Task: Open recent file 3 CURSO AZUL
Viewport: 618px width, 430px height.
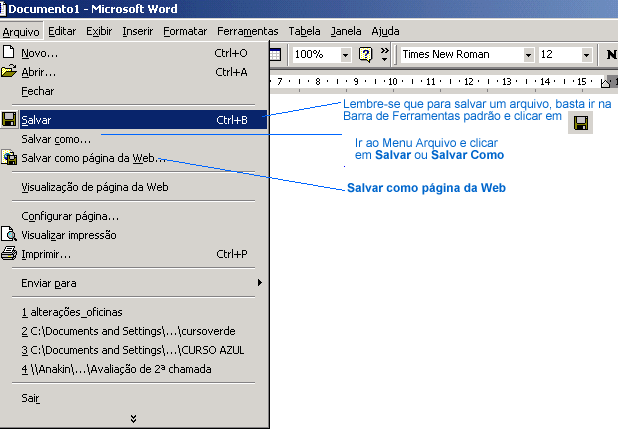Action: coord(134,350)
